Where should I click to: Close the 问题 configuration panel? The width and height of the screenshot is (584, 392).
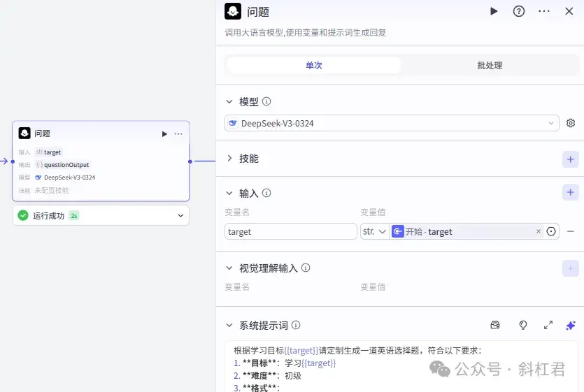(x=569, y=11)
